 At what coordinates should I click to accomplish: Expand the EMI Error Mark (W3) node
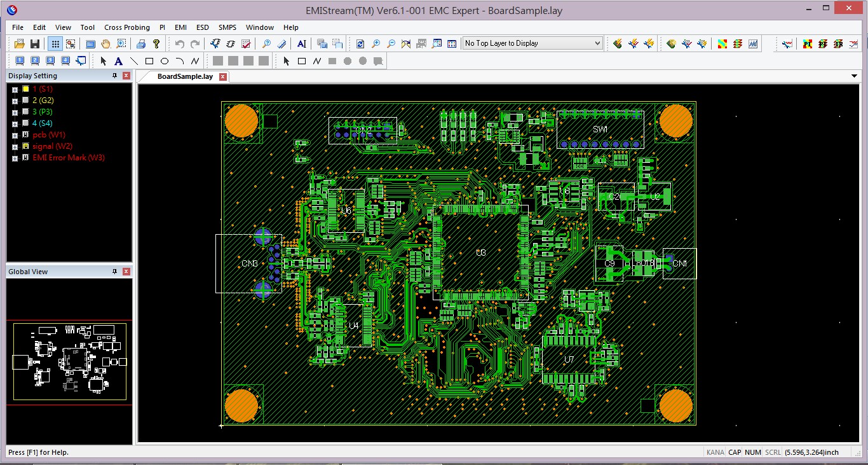click(x=15, y=158)
